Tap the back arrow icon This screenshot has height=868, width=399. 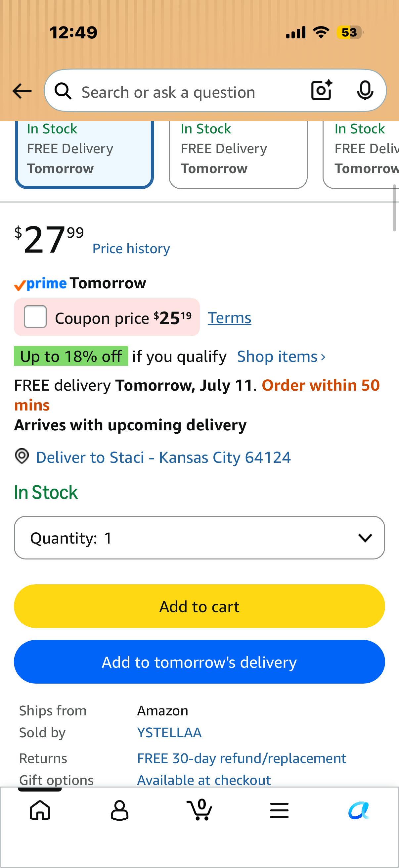(22, 91)
